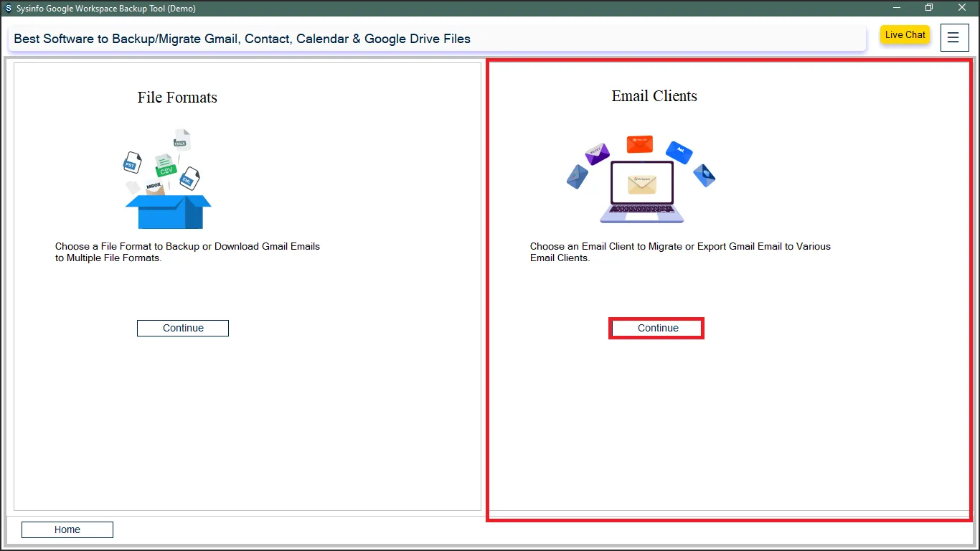Open the hamburger menu
The height and width of the screenshot is (551, 980).
tap(953, 37)
